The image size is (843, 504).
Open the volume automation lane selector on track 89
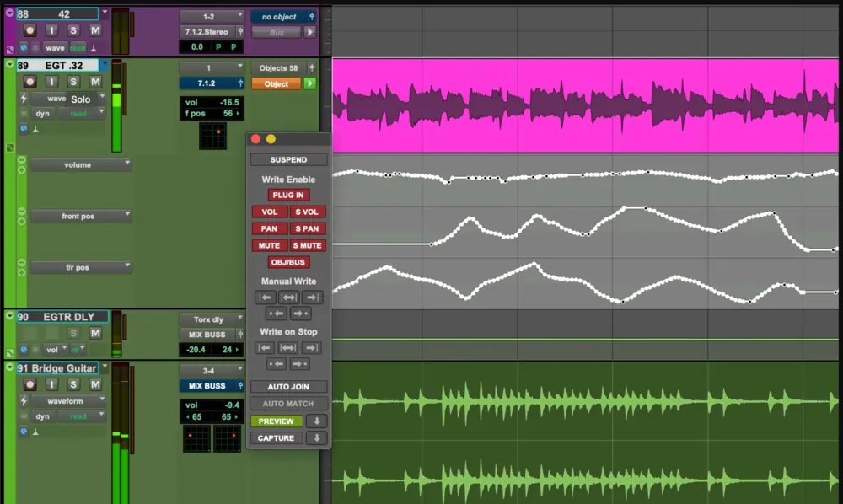pyautogui.click(x=81, y=164)
